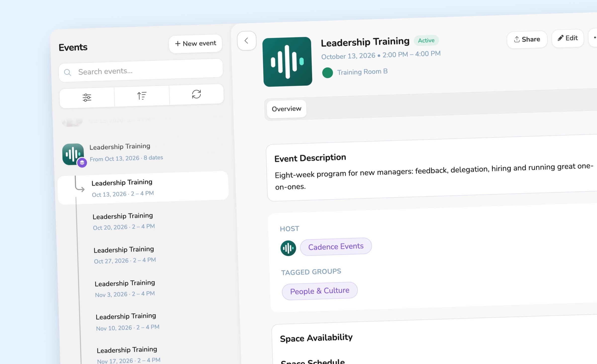Open the People & Culture group tag
Screen dimensions: 597x364
coord(320,291)
